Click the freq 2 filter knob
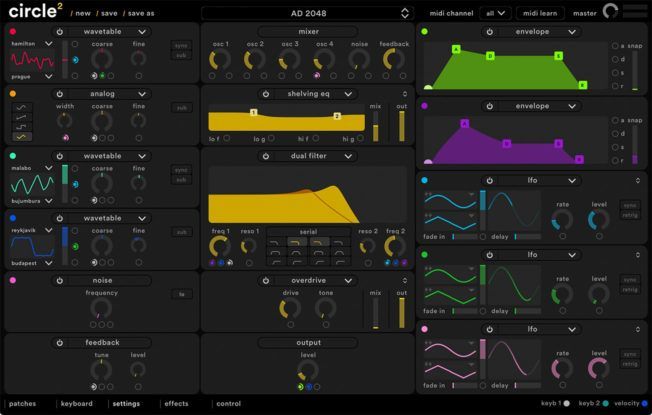Screen dimensions: 652x415 (395, 247)
